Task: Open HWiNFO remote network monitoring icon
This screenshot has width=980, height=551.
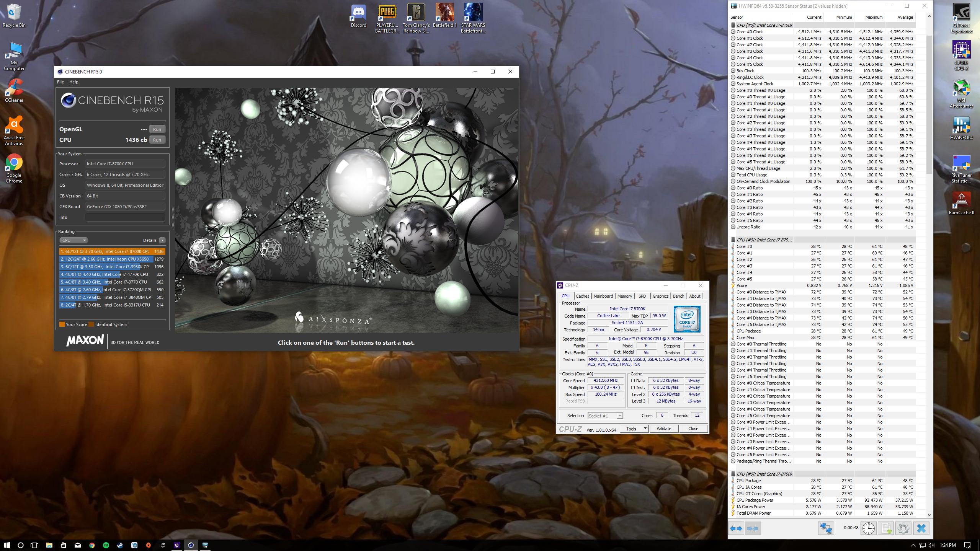Action: point(826,528)
